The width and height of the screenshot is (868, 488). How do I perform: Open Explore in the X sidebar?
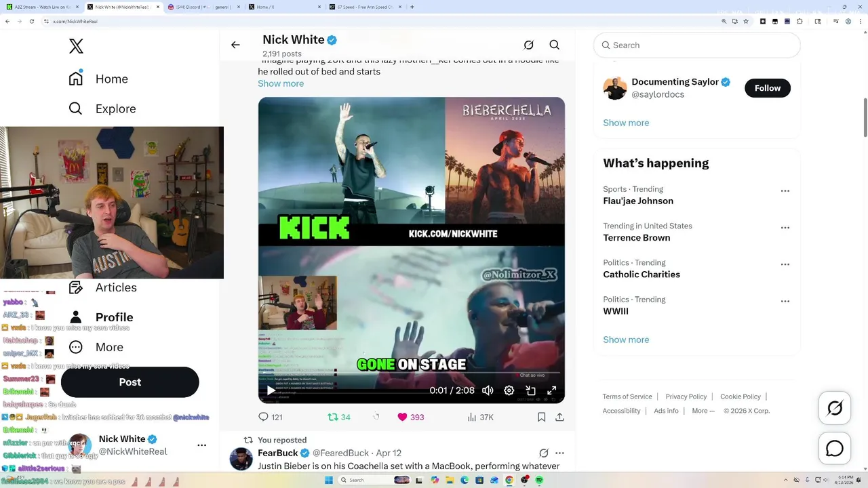tap(102, 108)
